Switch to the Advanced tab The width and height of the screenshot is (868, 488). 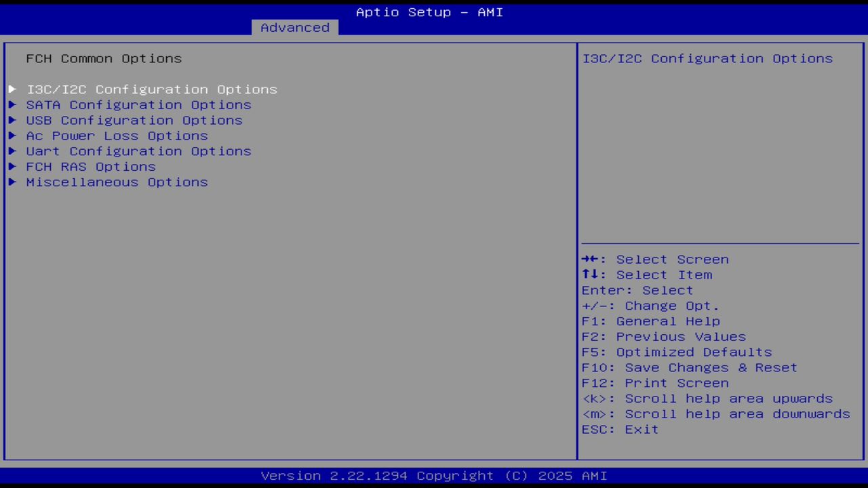(x=294, y=27)
